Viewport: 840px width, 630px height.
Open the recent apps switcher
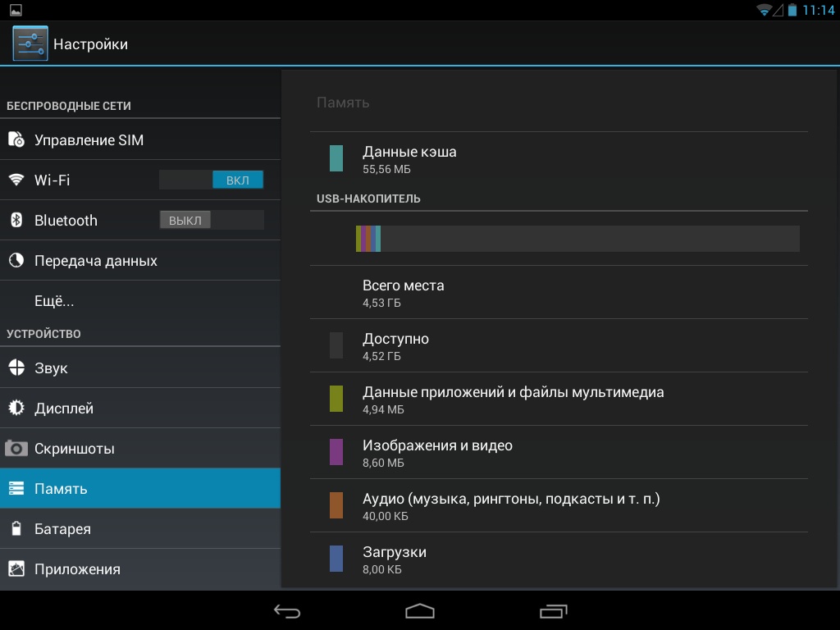click(x=553, y=611)
